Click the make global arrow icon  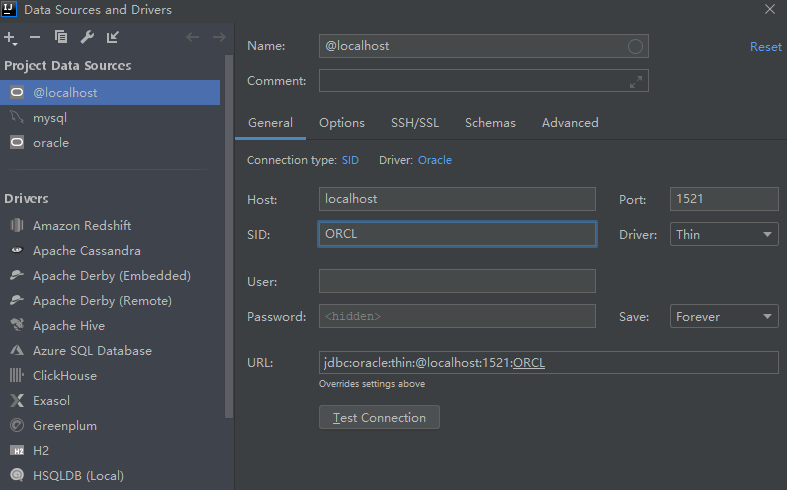pos(113,38)
